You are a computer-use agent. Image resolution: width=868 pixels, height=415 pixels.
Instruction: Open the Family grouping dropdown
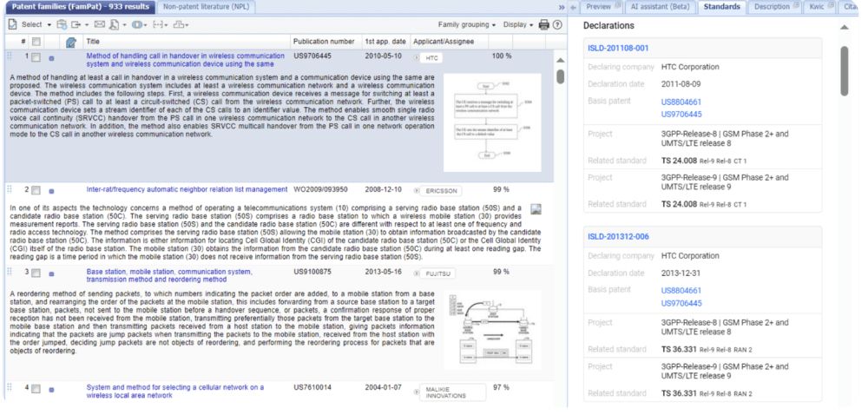tap(467, 25)
